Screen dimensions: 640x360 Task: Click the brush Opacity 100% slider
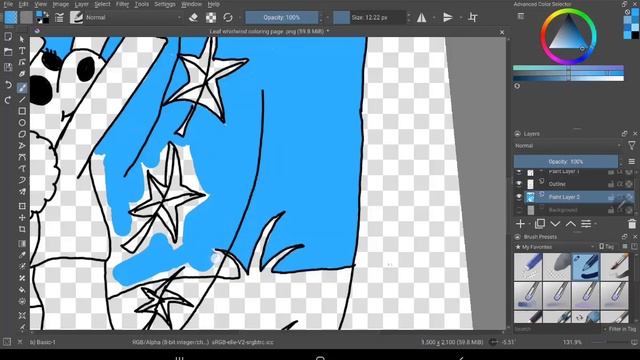(282, 18)
